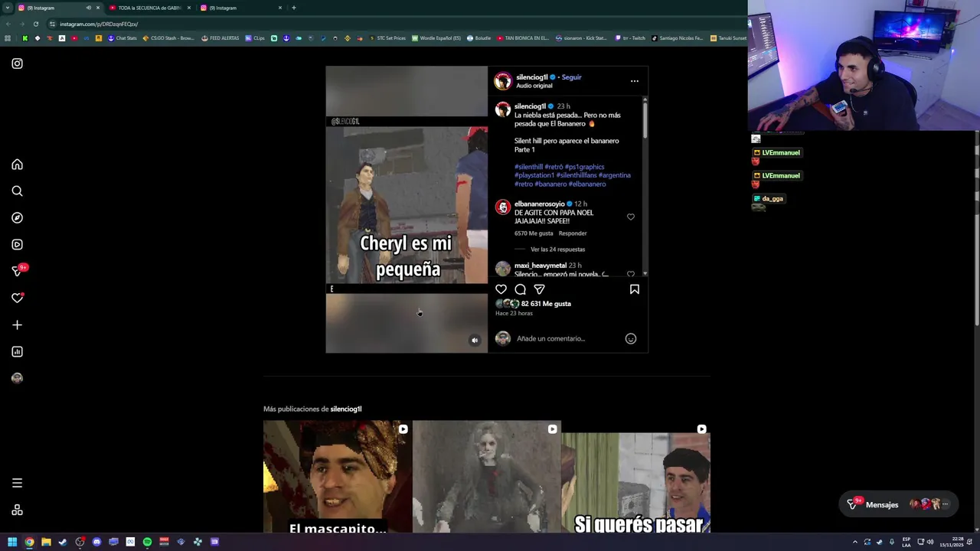This screenshot has height=551, width=980.
Task: Switch to the TODA la SECUENCIA YouTube tab
Action: (149, 8)
